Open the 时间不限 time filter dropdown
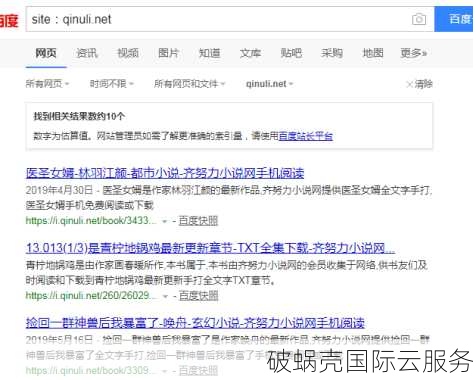Screen dimensions: 473x380 tap(112, 83)
